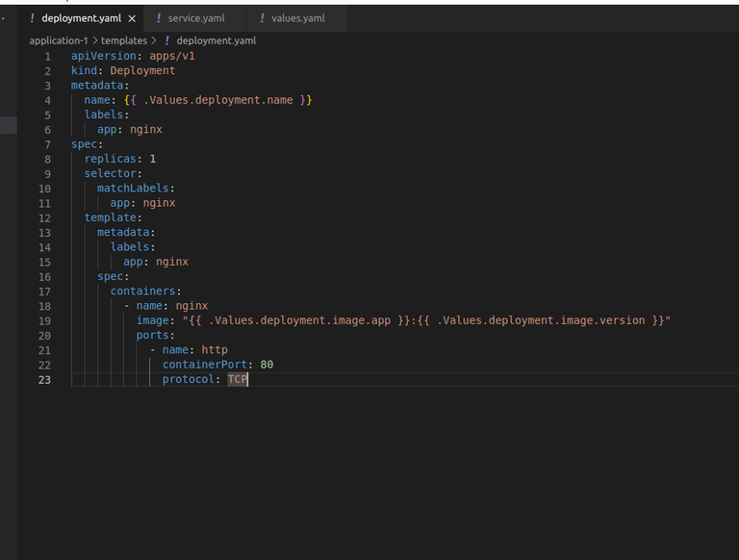This screenshot has width=739, height=560.
Task: Click the YAML icon on service.yaml tab
Action: [x=159, y=18]
